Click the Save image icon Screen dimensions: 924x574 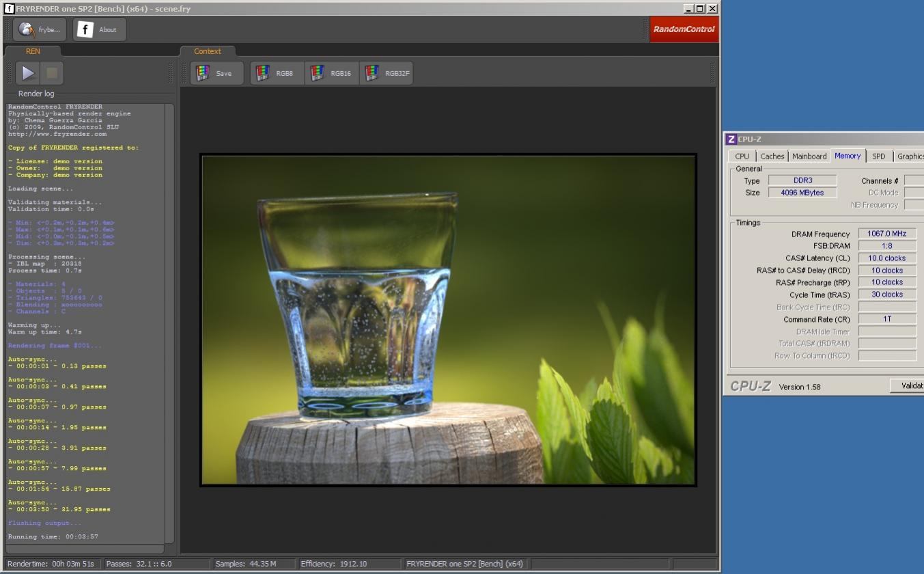click(216, 73)
